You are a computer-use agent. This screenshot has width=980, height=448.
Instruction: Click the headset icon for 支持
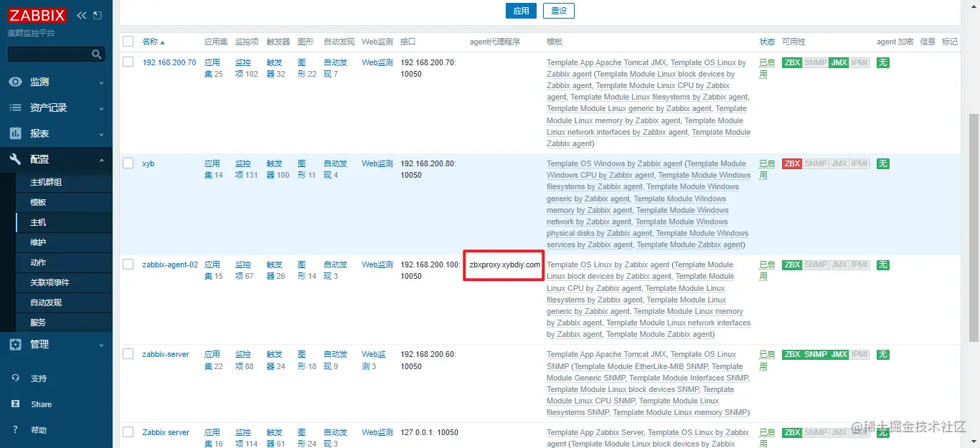(16, 378)
